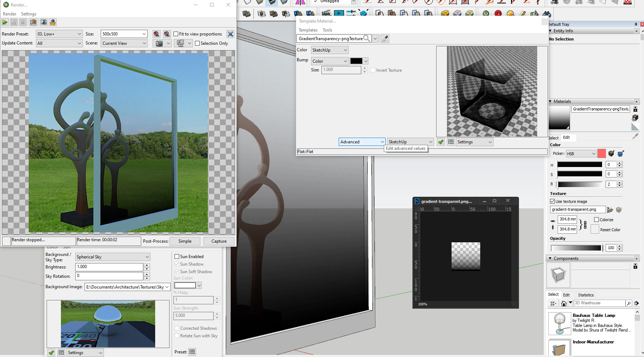Click the eyedropper icon in Template Material window
Viewport: 644px width, 357px height.
(x=385, y=38)
